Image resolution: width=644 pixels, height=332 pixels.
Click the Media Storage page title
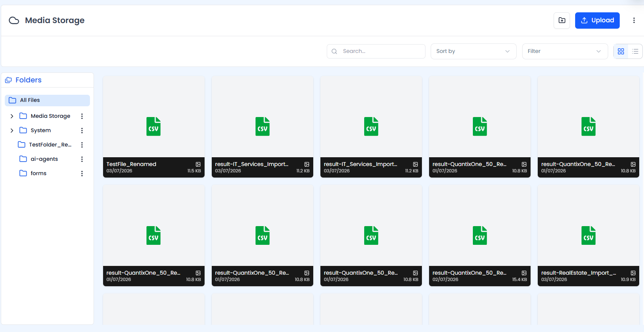click(x=55, y=20)
